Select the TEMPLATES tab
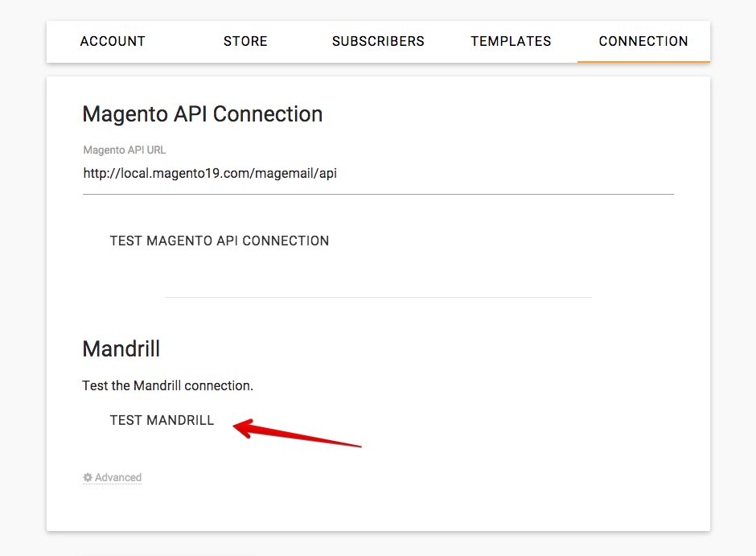 (511, 41)
